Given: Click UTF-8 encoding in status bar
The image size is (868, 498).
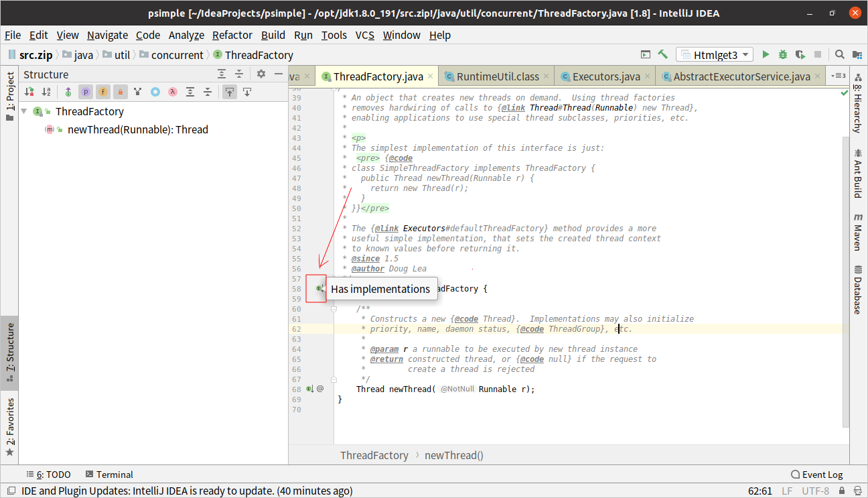Looking at the screenshot, I should (816, 491).
